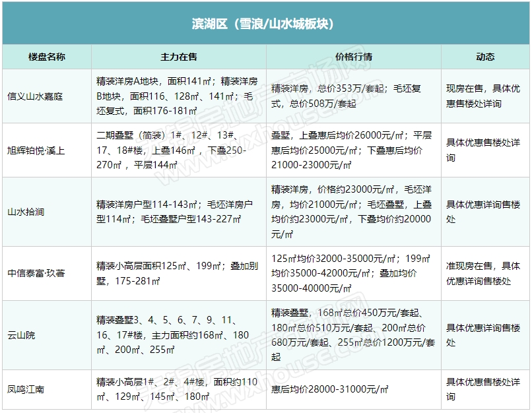
Task: Select the project name '云山院'
Action: 21,335
